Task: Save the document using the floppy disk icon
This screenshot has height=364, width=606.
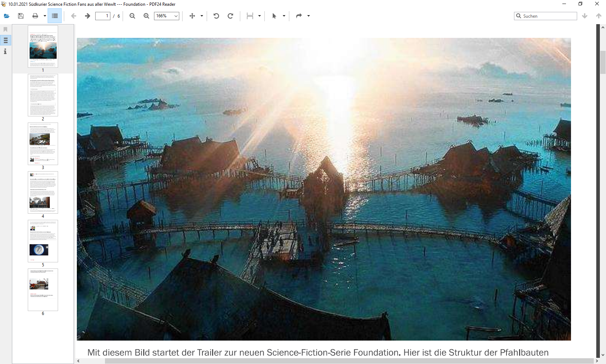Action: (21, 16)
